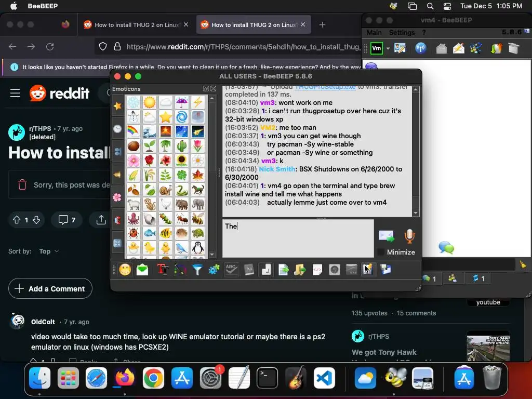This screenshot has width=532, height=399.
Task: Click the blue funnel filter icon
Action: [x=197, y=270]
